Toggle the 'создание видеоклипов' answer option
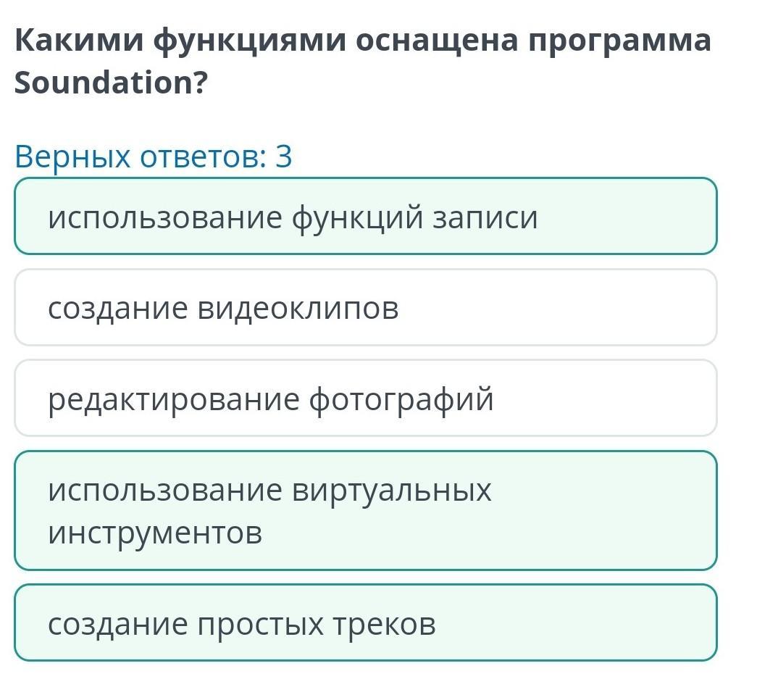Screen dimensions: 757x700 365,308
